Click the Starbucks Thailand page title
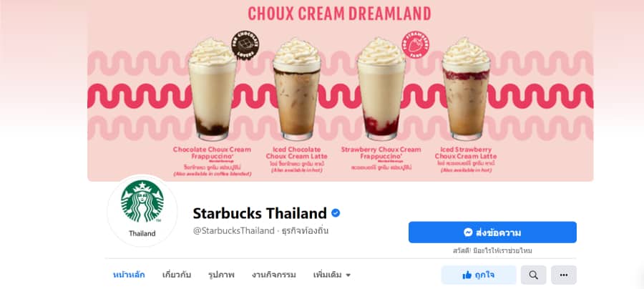Viewport: 644px width, 289px height. pyautogui.click(x=260, y=213)
